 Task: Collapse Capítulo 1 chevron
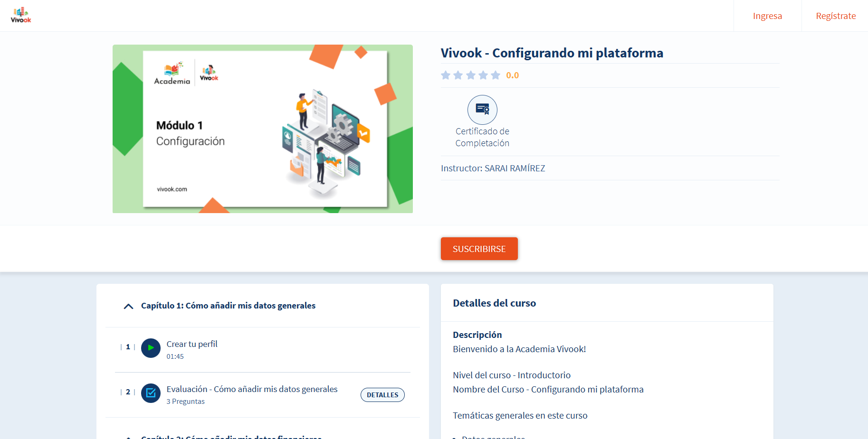(x=128, y=306)
